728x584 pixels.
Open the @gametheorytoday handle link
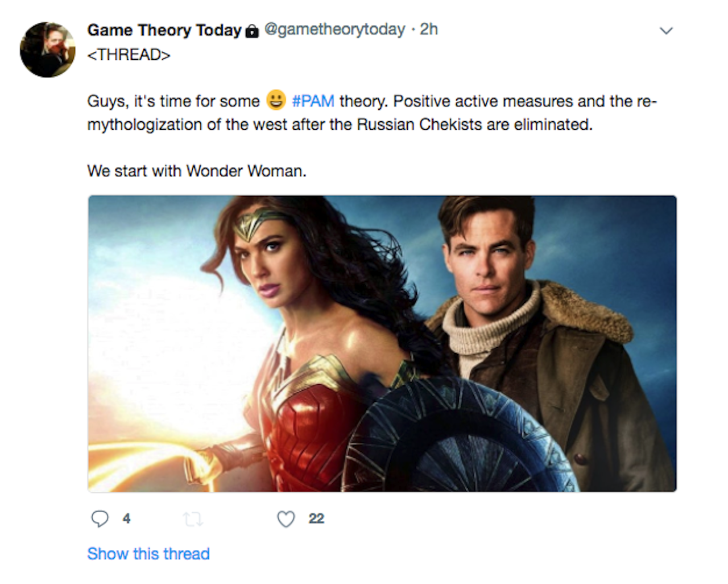[335, 30]
